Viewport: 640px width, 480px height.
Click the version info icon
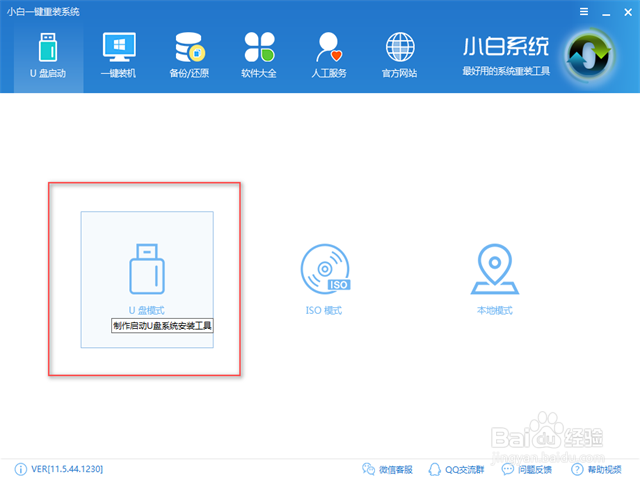point(20,469)
